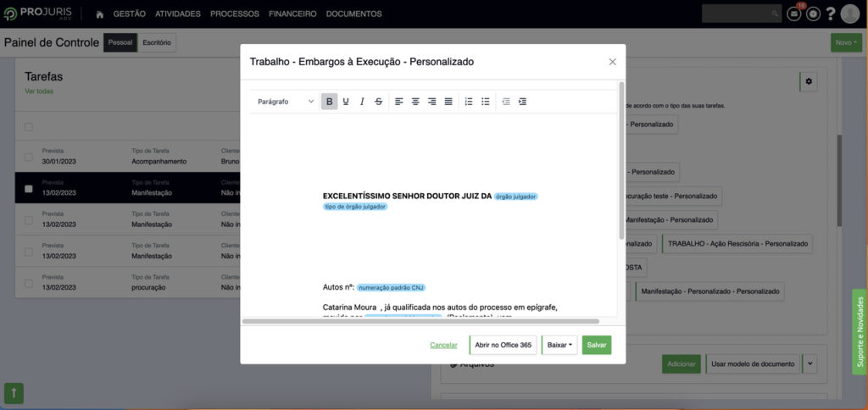Viewport: 868px width, 410px height.
Task: Click the Projuris ADV logo
Action: coord(37,14)
